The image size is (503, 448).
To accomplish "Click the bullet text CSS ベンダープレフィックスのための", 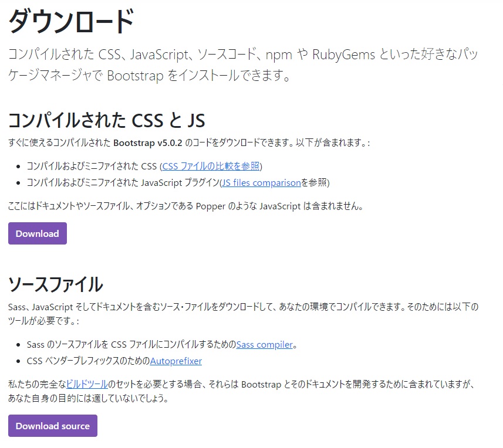I will (x=88, y=361).
